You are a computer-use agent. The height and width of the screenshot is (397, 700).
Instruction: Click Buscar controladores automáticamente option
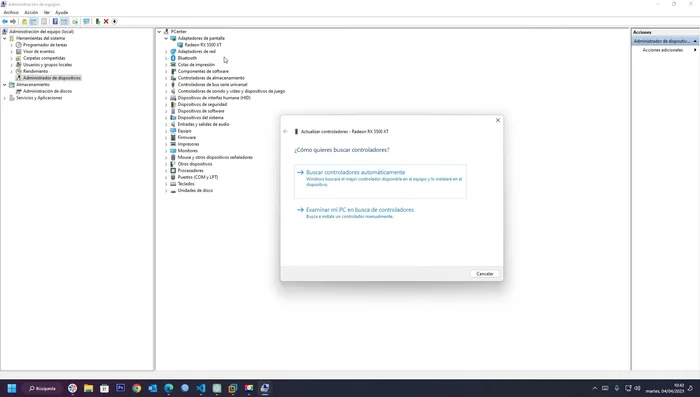(380, 181)
